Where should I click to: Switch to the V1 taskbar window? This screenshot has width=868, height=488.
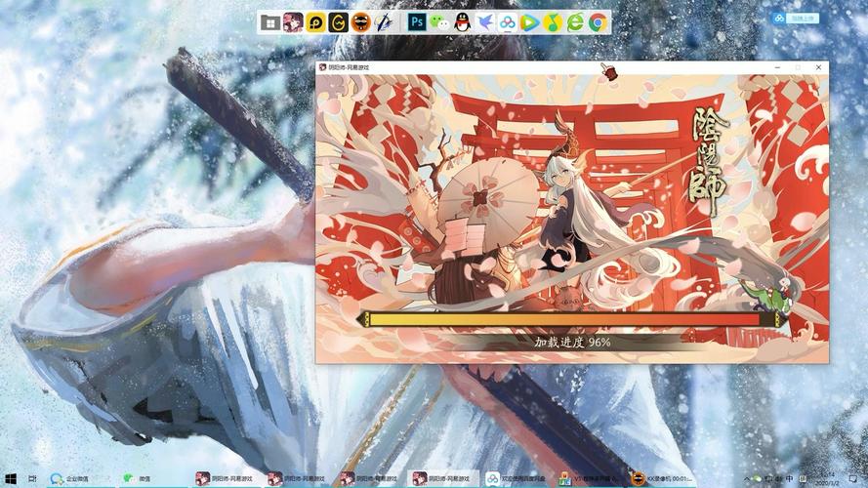pyautogui.click(x=589, y=478)
